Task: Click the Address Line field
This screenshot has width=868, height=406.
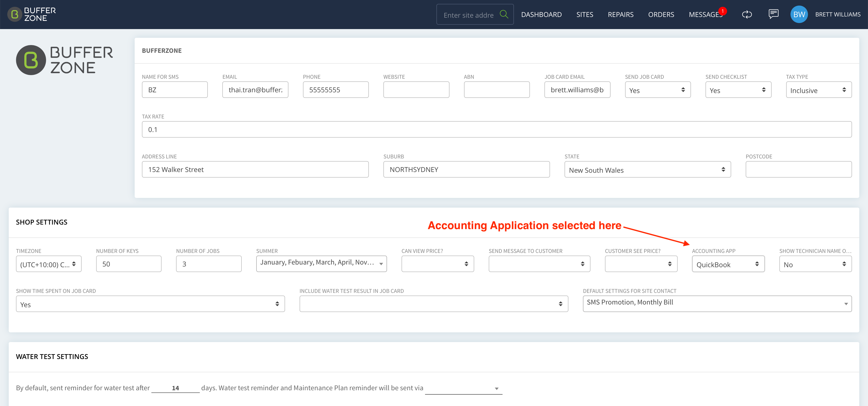Action: tap(255, 169)
